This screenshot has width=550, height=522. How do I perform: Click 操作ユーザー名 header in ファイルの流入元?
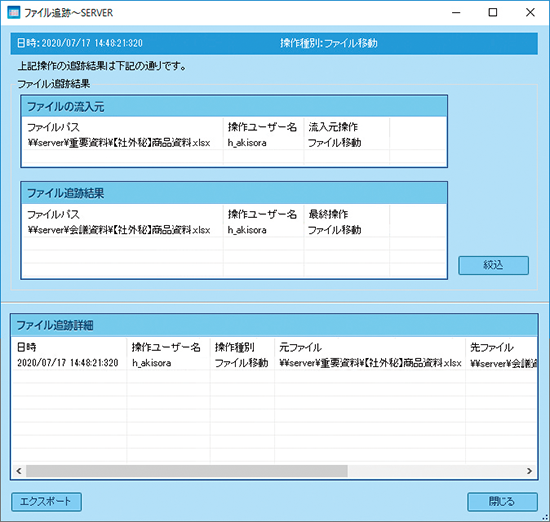point(263,127)
